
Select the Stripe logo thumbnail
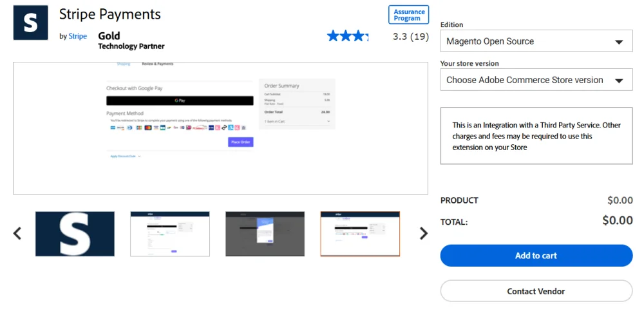click(x=75, y=234)
